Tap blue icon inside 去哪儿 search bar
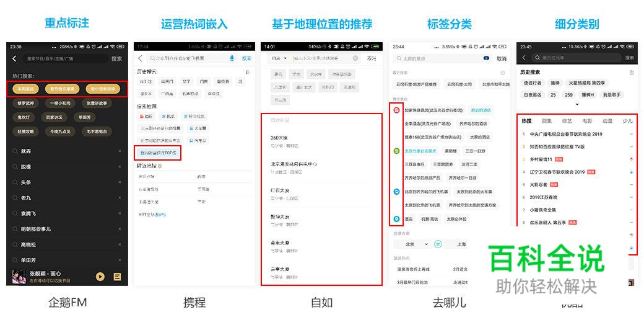The width and height of the screenshot is (644, 320). click(486, 58)
